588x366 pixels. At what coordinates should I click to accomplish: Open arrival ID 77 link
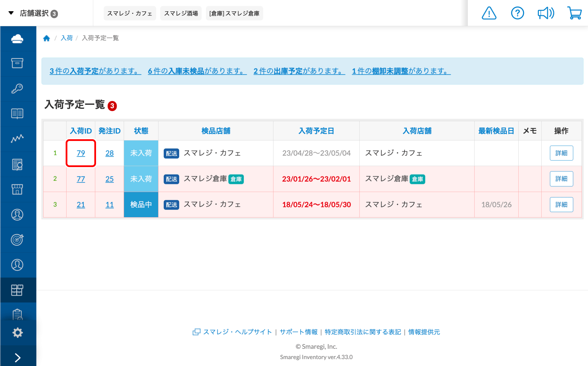81,179
